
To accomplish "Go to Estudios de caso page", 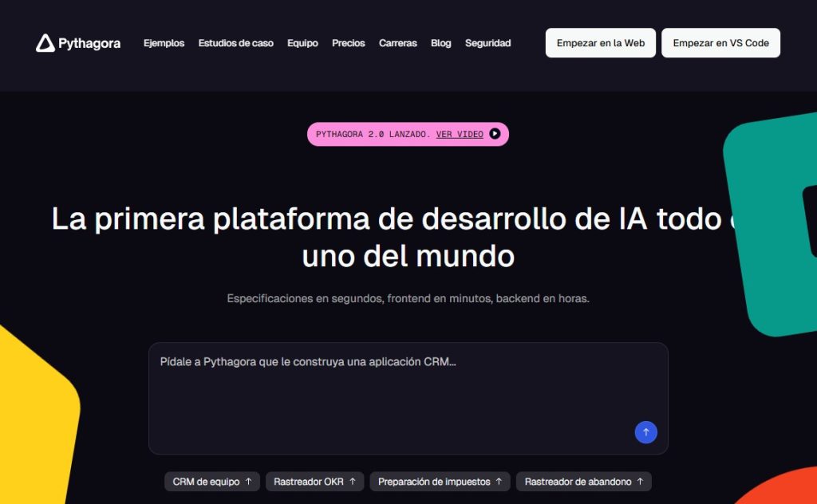I will pyautogui.click(x=235, y=43).
